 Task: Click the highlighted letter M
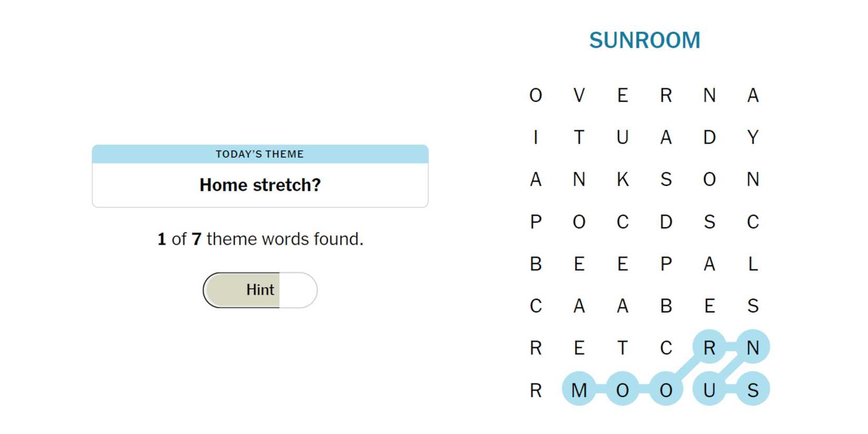579,390
